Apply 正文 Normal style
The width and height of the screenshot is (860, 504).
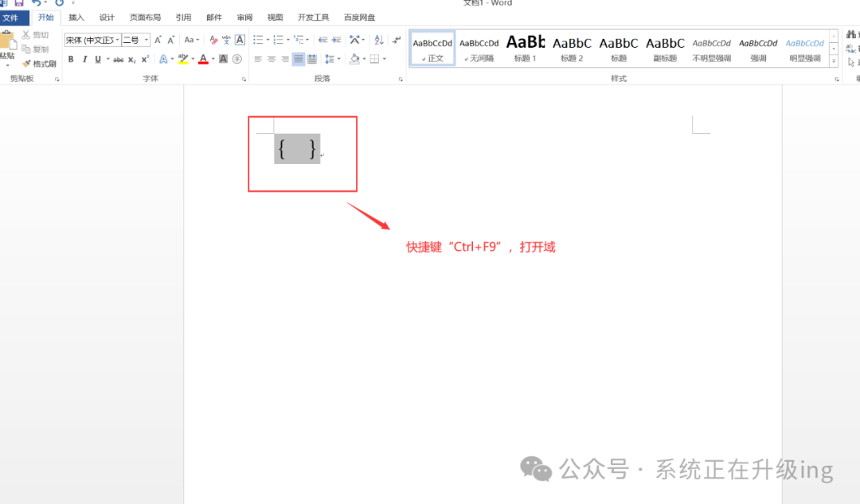pos(432,49)
